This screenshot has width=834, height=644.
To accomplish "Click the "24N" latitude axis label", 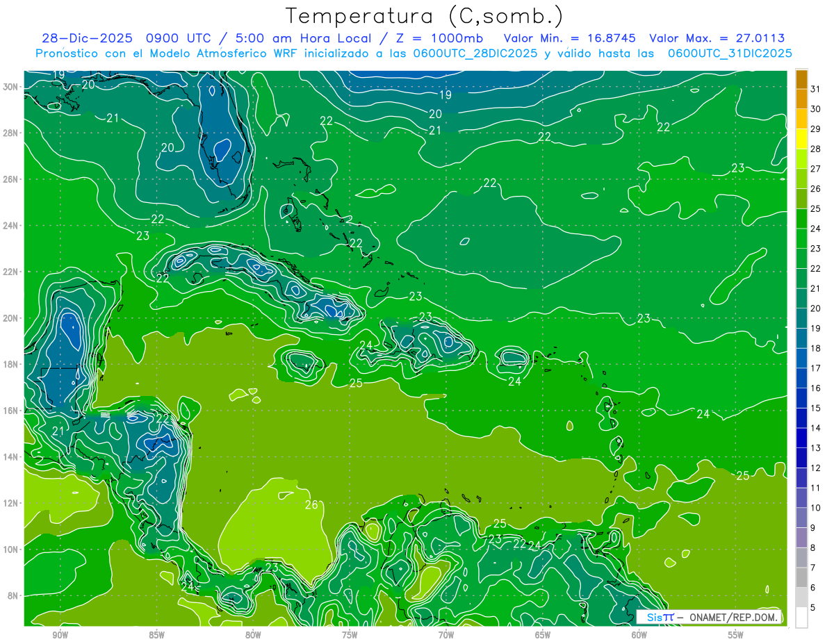I will pos(11,225).
